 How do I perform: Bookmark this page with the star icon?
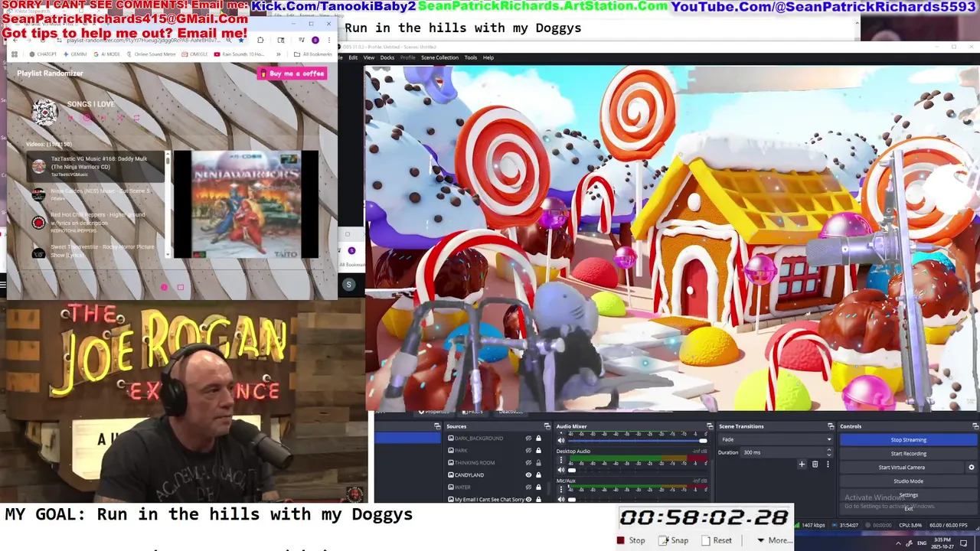241,41
